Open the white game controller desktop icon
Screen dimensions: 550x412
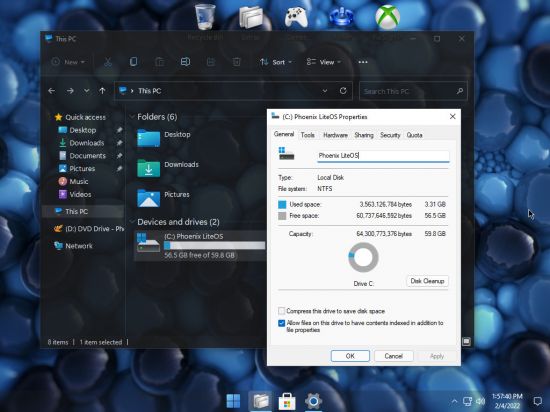pyautogui.click(x=296, y=17)
